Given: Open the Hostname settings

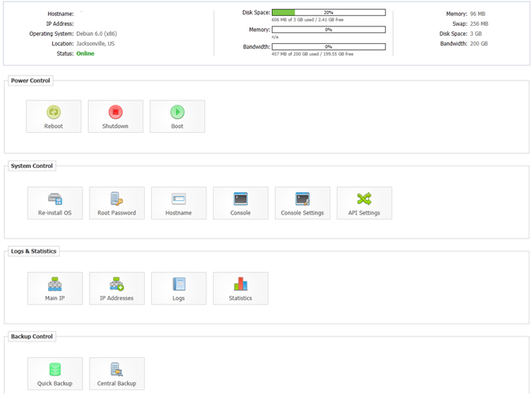Looking at the screenshot, I should tap(179, 203).
